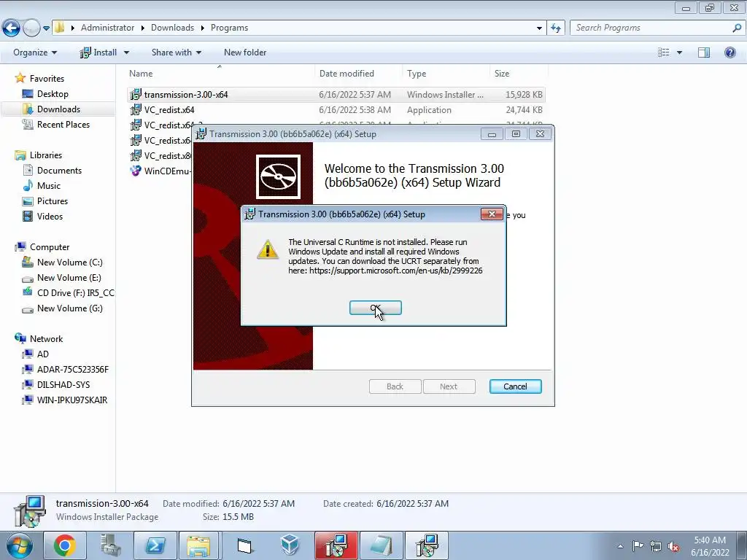Open recent locations dropdown beside forward arrow
Viewport: 747px width, 560px height.
point(46,28)
